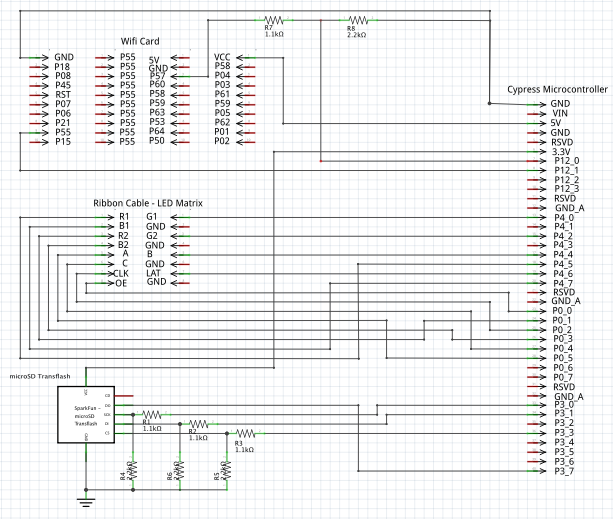Click 'Ribbon Cable - LED Matrix' label
The image size is (613, 519).
148,203
